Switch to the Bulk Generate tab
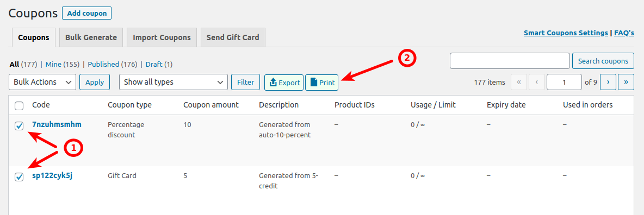Image resolution: width=644 pixels, height=215 pixels. click(x=91, y=37)
